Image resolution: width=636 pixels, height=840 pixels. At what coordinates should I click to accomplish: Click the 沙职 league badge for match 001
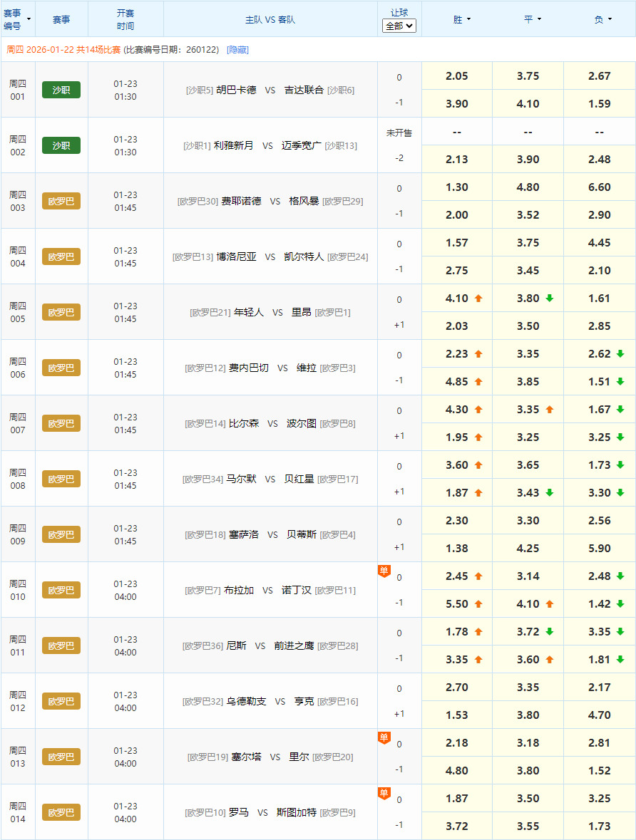pyautogui.click(x=61, y=90)
